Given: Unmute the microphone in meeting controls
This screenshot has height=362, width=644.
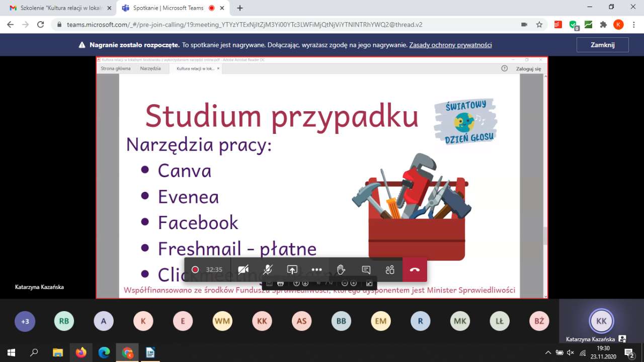Looking at the screenshot, I should [x=268, y=270].
